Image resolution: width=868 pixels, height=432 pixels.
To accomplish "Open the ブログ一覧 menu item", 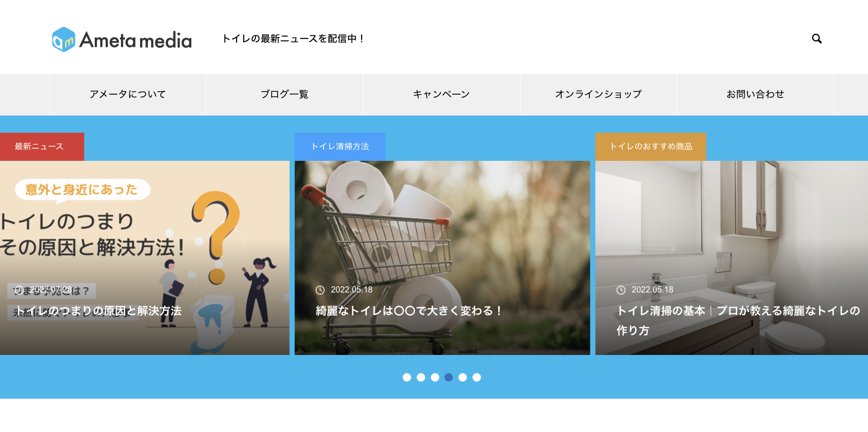I will click(284, 94).
